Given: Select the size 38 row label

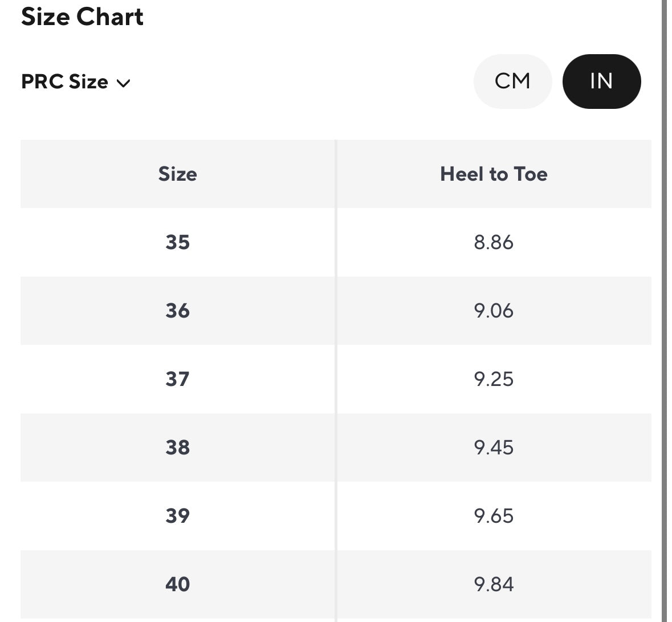Looking at the screenshot, I should (x=177, y=448).
